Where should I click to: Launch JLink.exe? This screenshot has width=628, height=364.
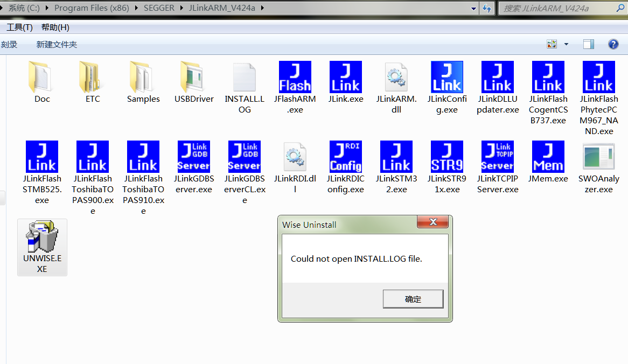[x=345, y=77]
